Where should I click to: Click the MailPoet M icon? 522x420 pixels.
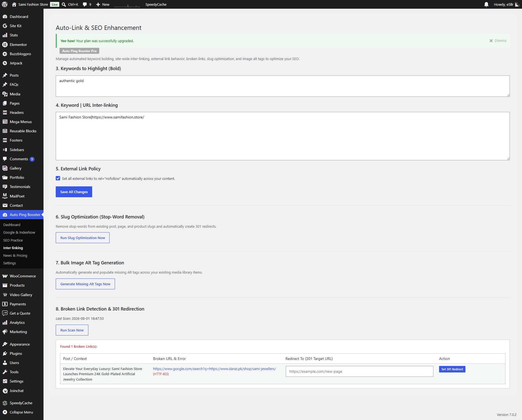(5, 196)
